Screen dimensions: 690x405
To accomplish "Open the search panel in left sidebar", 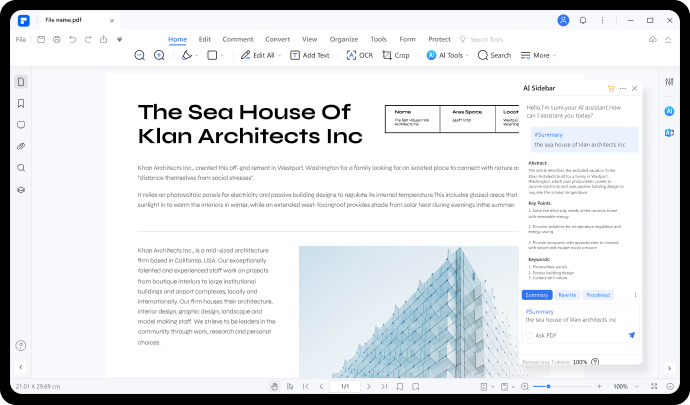I will 21,168.
